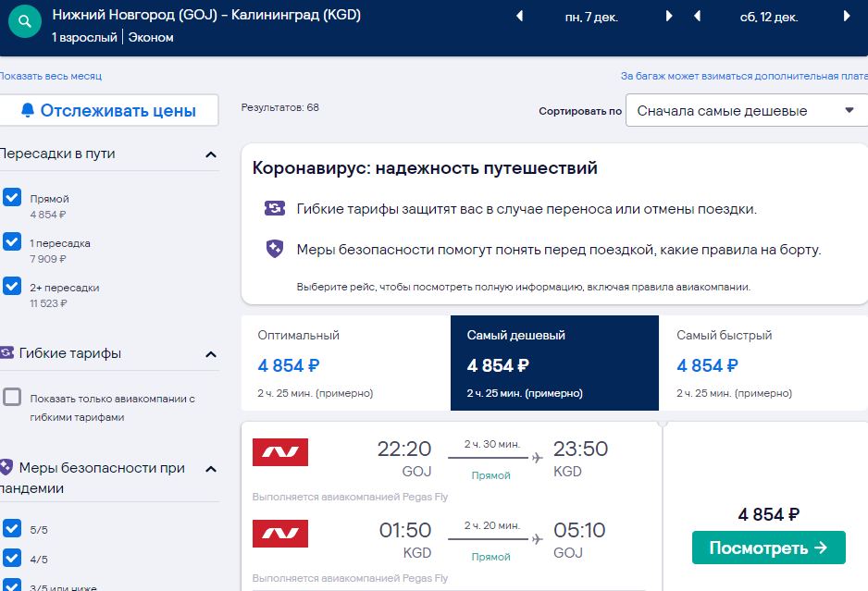Click arrival time 05:10
The width and height of the screenshot is (868, 591).
click(x=579, y=530)
